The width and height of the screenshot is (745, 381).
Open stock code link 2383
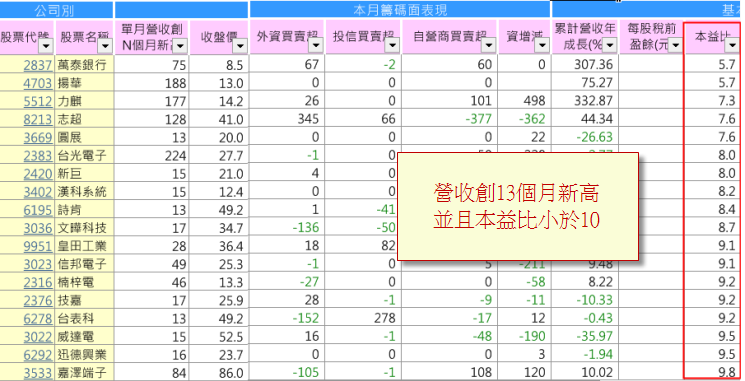pyautogui.click(x=38, y=155)
